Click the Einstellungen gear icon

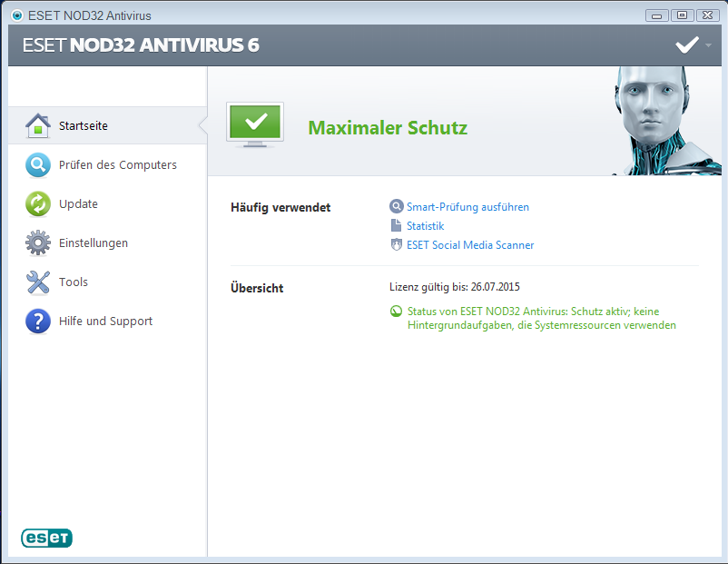click(38, 243)
